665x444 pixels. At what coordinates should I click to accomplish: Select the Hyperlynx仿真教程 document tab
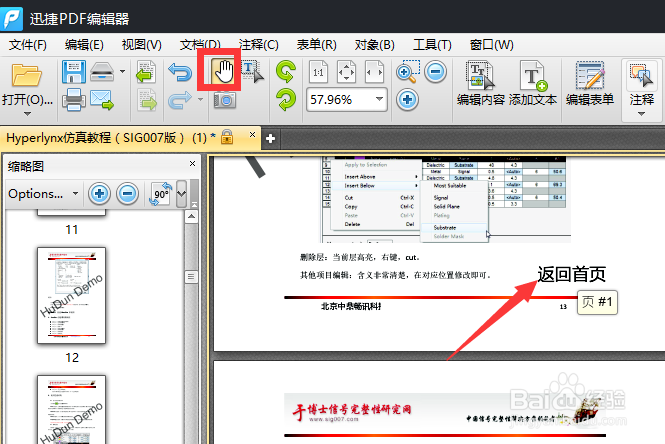point(130,138)
